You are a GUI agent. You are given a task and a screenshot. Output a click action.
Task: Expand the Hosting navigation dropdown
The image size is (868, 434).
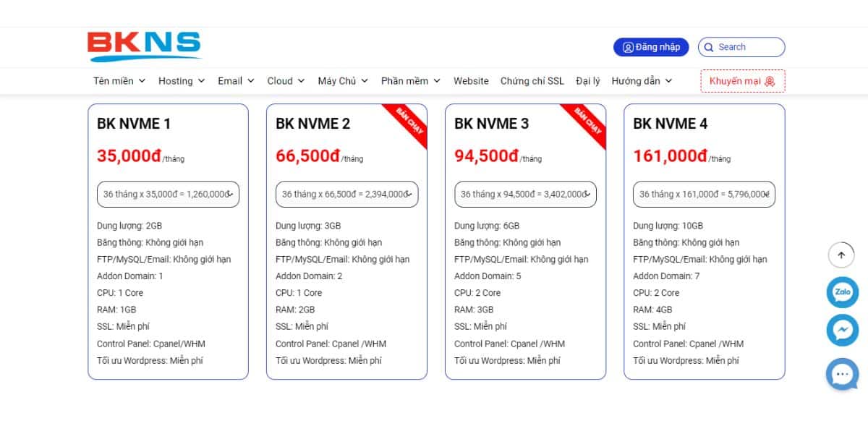(181, 81)
